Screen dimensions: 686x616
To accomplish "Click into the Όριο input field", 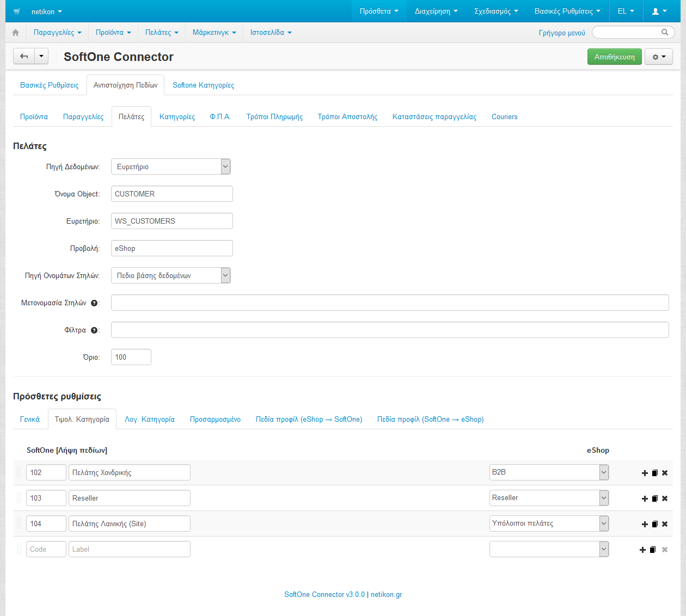I will click(x=131, y=358).
